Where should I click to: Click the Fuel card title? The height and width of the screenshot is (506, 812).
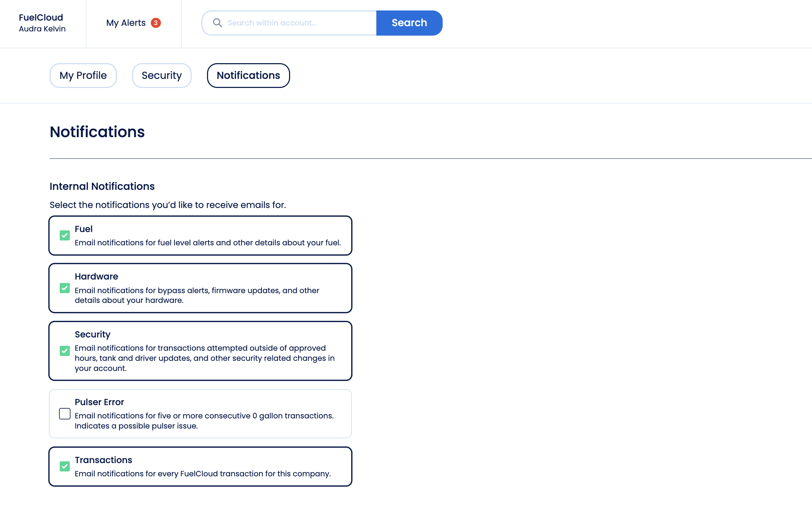point(84,229)
